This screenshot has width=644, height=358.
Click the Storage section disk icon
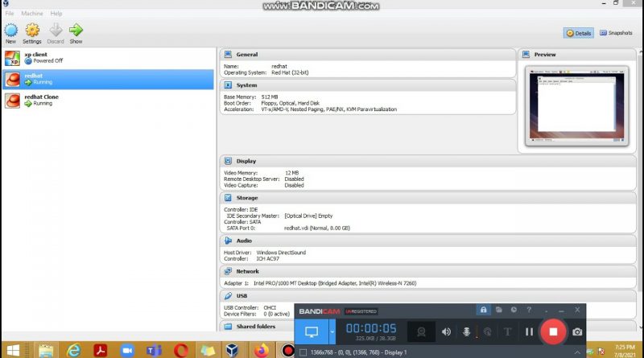(228, 197)
